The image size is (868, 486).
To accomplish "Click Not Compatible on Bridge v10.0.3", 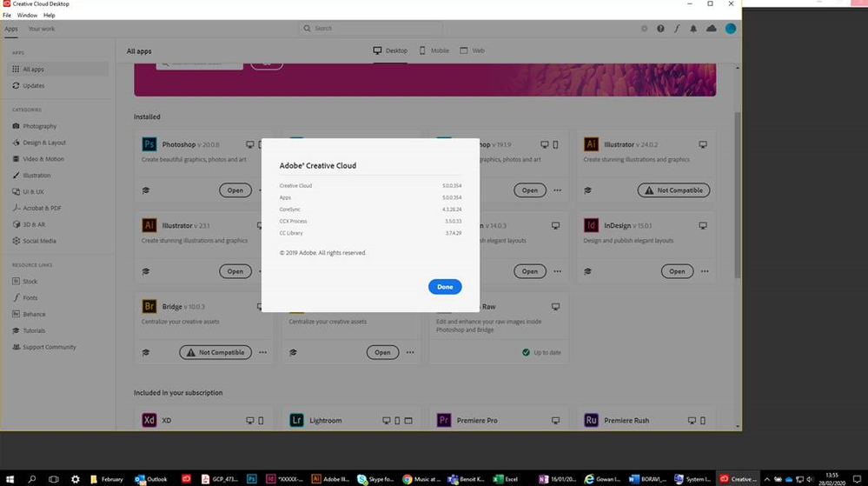I will pos(215,352).
